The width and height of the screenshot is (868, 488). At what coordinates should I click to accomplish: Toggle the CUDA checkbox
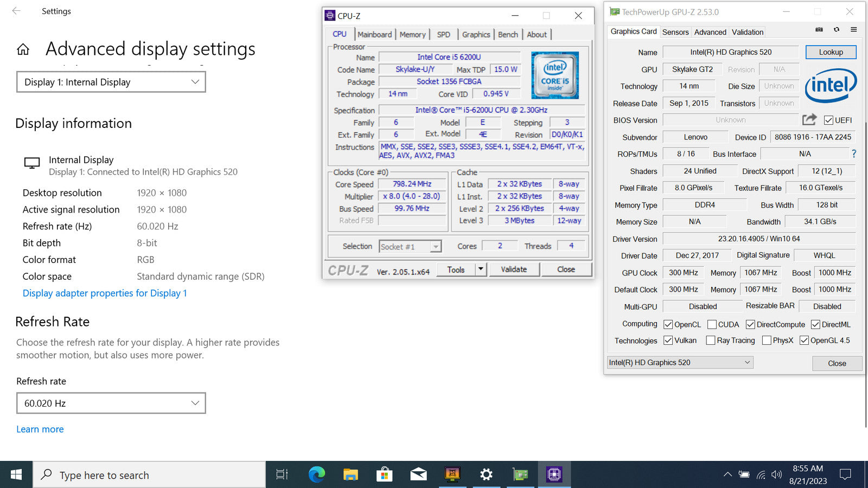point(712,324)
